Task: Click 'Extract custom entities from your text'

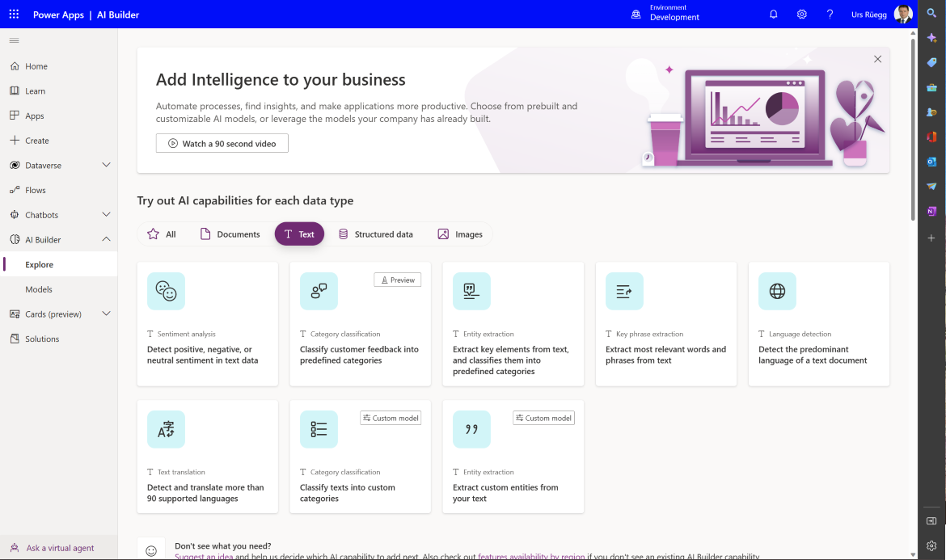Action: (505, 493)
